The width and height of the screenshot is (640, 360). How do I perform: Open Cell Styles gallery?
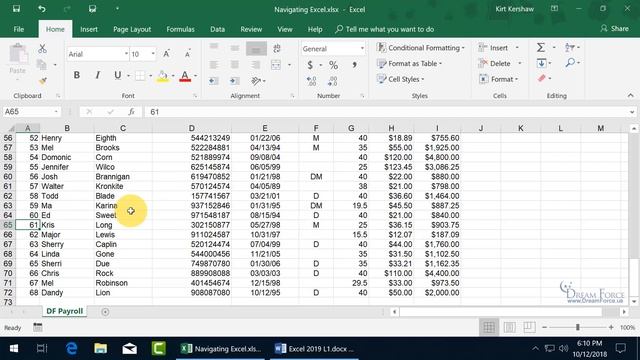pyautogui.click(x=401, y=79)
